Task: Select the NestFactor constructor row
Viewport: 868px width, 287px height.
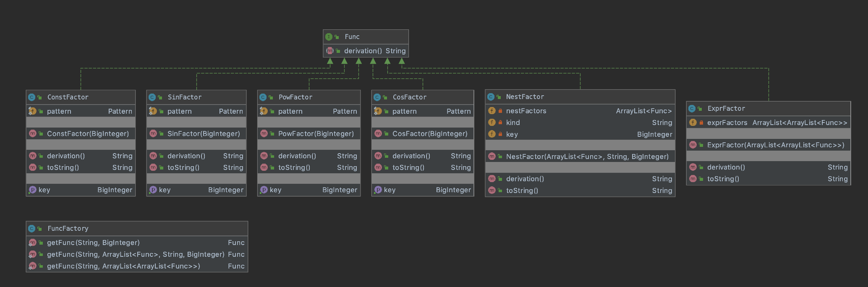Action: coord(587,157)
